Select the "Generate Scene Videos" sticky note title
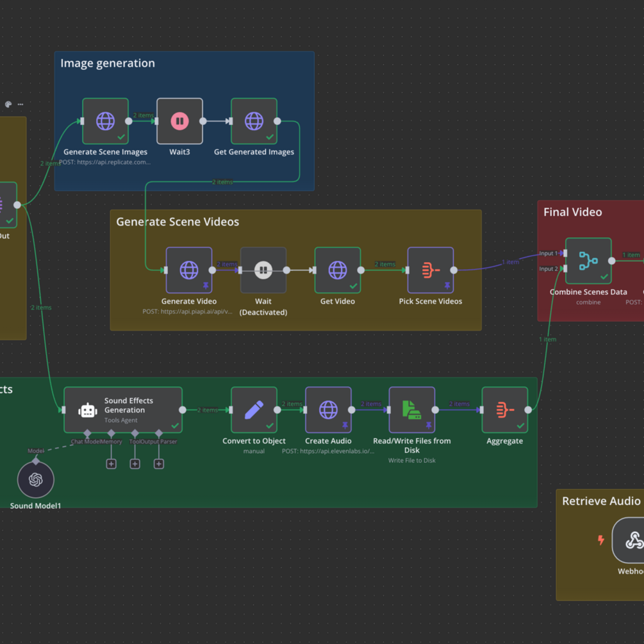 click(178, 222)
